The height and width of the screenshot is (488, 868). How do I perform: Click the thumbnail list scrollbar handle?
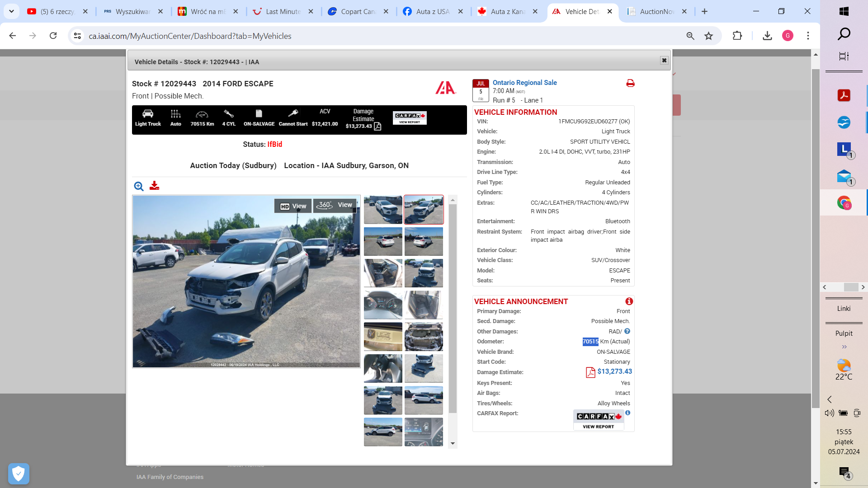453,309
